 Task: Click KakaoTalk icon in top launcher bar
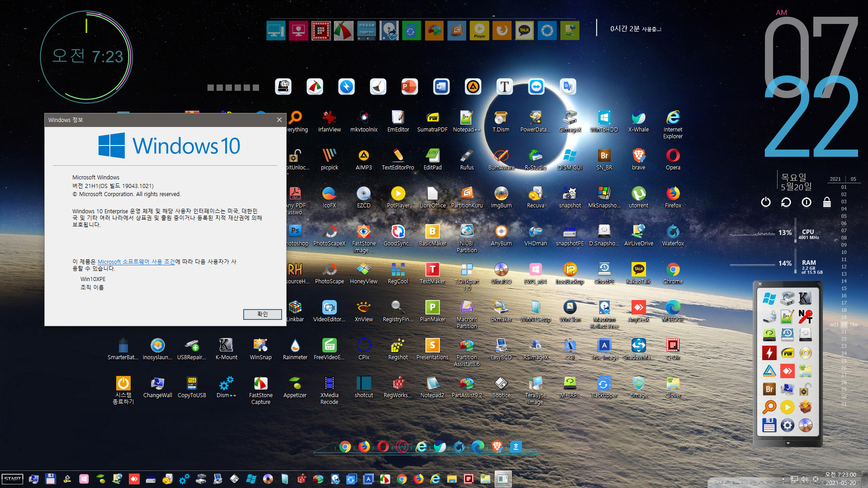click(x=524, y=31)
